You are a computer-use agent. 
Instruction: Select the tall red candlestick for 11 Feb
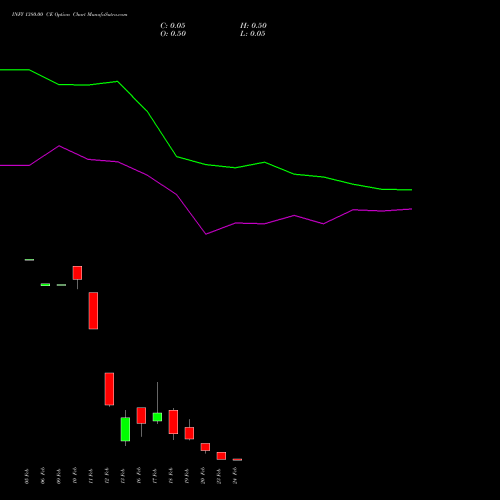click(93, 311)
